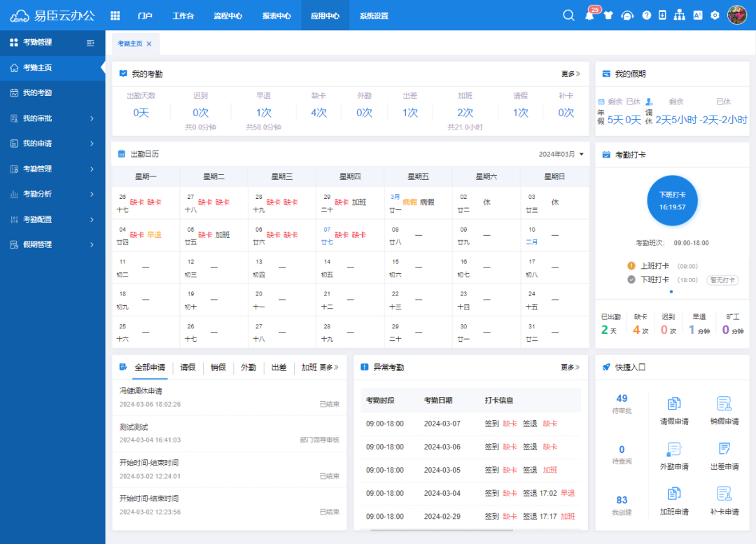Click the search magnifier icon
Screen dimensions: 756x544
pyautogui.click(x=568, y=15)
